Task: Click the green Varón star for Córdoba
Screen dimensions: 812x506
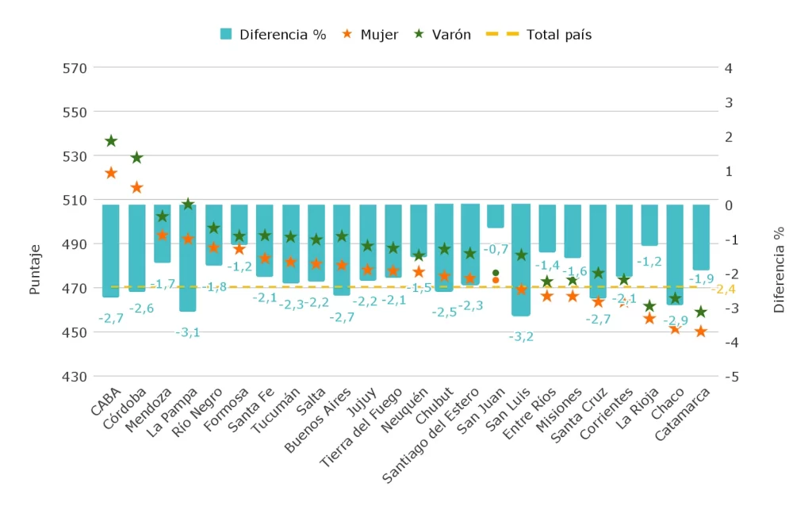Action: [136, 158]
